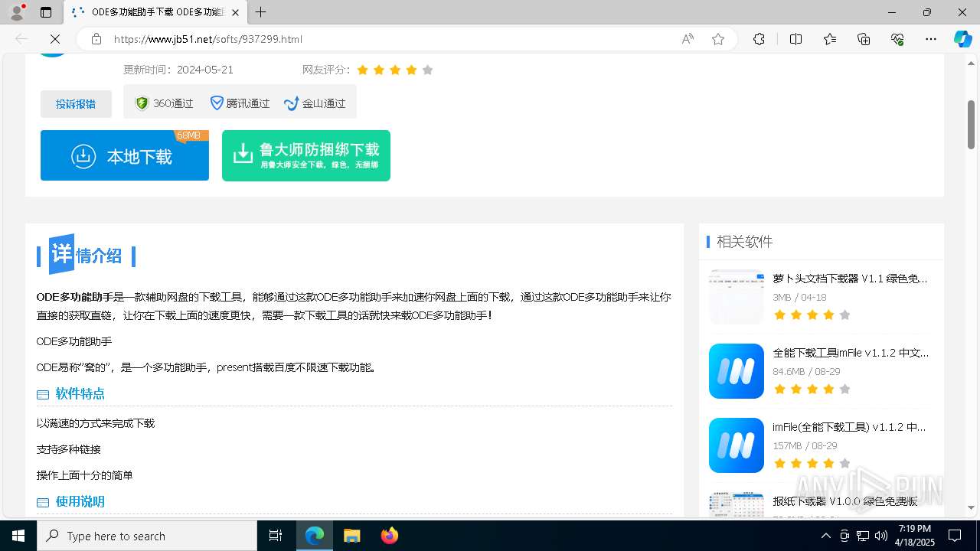Click the 软件特点 section heading
Image resolution: width=980 pixels, height=551 pixels.
[80, 393]
